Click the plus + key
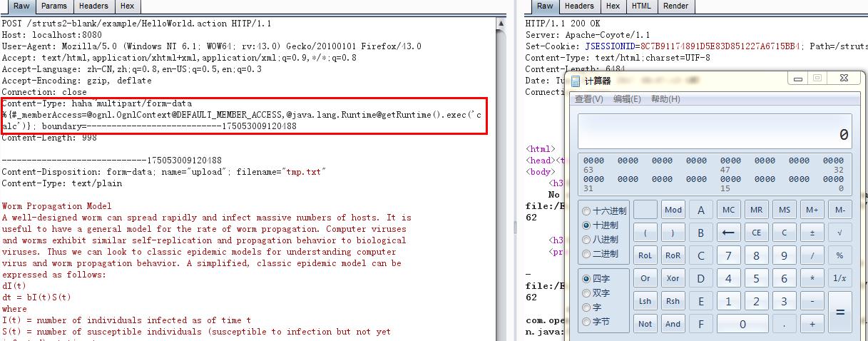Image resolution: width=868 pixels, height=341 pixels. pyautogui.click(x=812, y=324)
